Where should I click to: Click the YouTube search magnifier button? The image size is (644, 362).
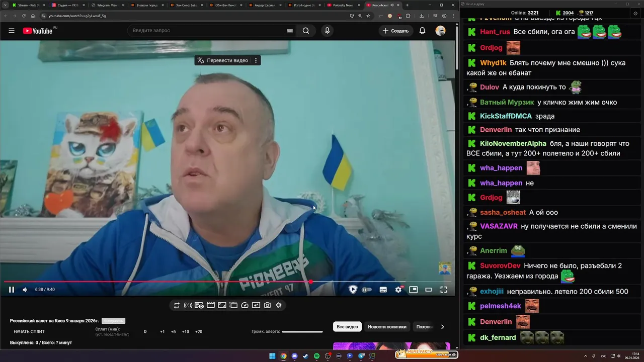click(306, 31)
